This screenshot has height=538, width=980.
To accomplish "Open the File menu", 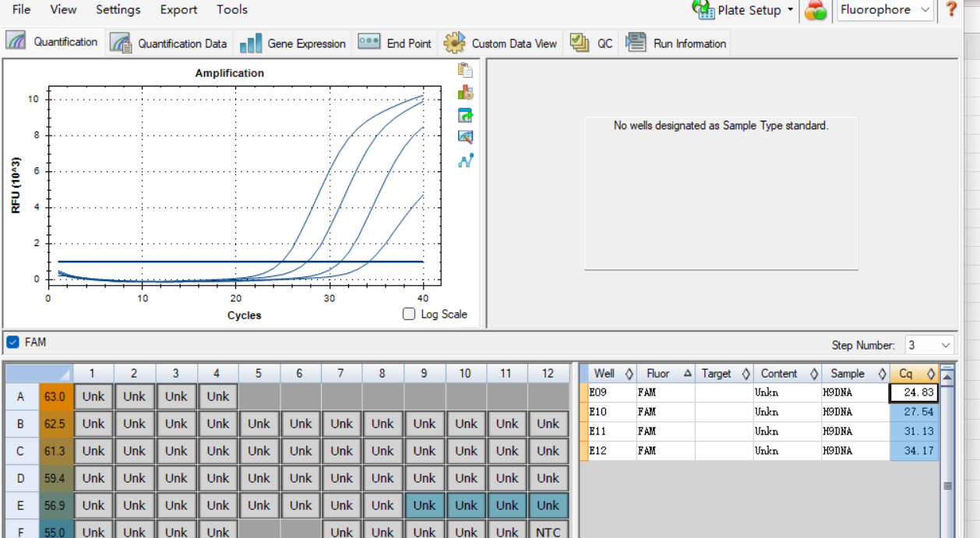I will click(x=22, y=9).
